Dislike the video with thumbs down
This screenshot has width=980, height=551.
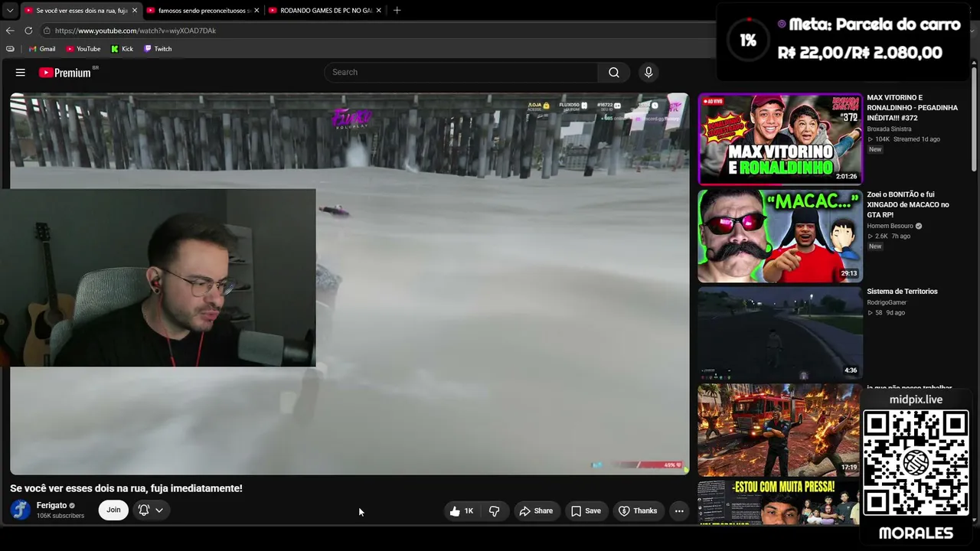click(x=495, y=511)
